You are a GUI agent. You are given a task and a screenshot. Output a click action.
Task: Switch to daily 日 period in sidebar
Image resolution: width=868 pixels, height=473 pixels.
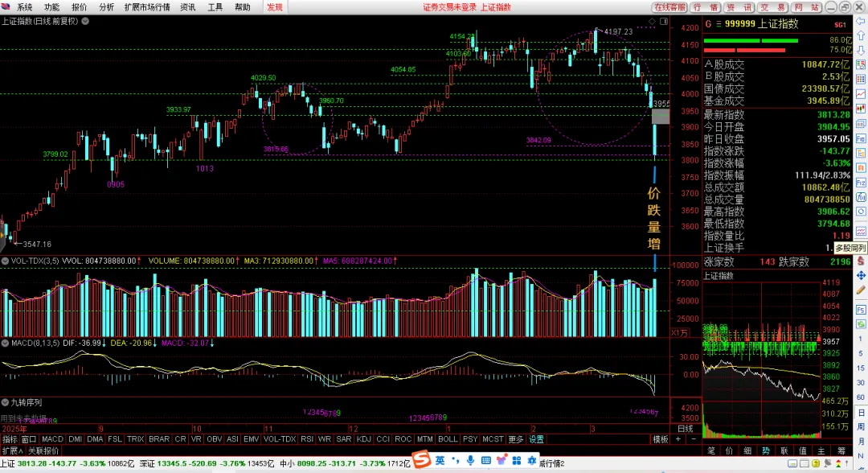point(861,413)
